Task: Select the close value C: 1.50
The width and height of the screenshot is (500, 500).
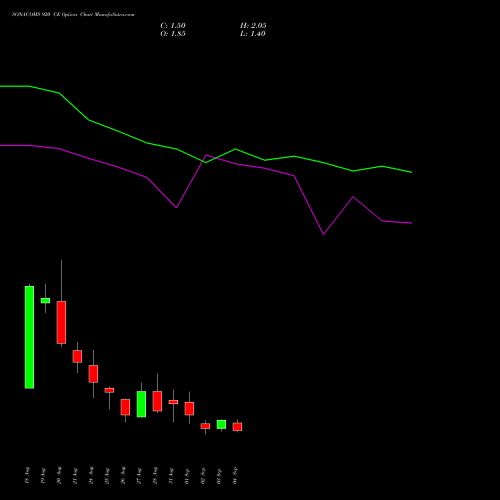Action: coord(173,26)
